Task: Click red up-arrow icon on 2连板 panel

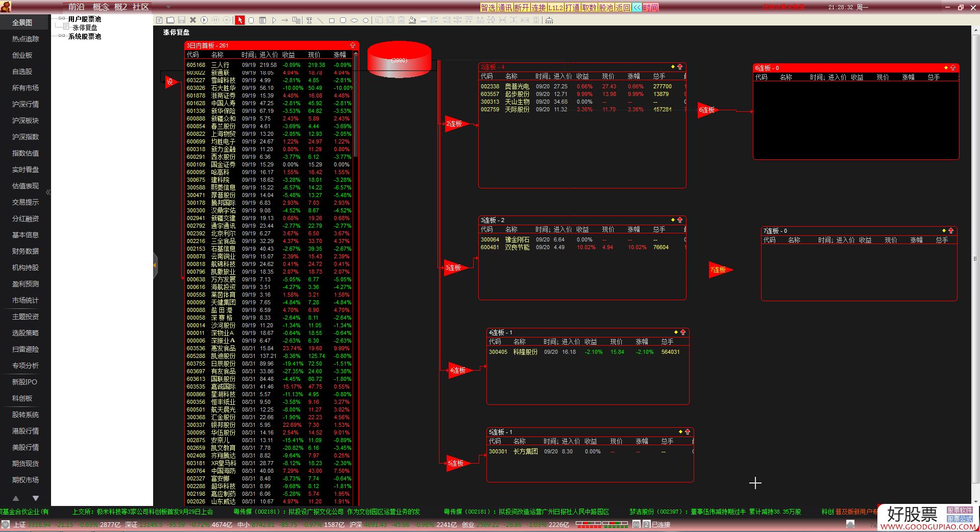Action: click(680, 67)
